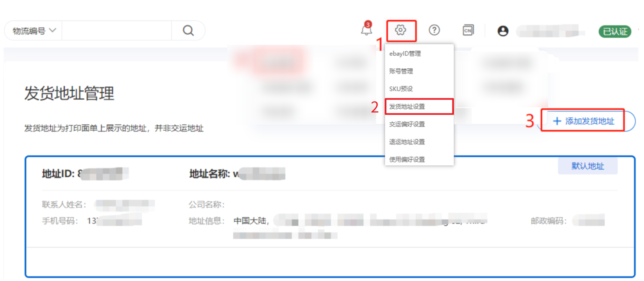Expand the 物流编号 search type dropdown
The width and height of the screenshot is (644, 281).
[x=33, y=31]
